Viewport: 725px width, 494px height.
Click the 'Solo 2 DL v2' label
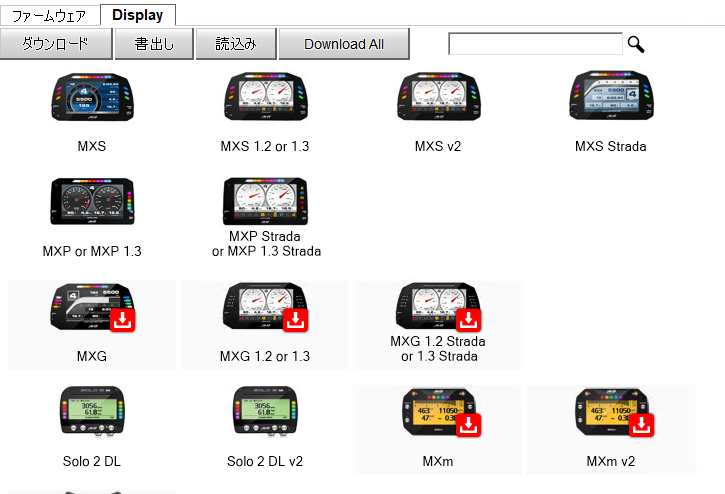pyautogui.click(x=265, y=461)
